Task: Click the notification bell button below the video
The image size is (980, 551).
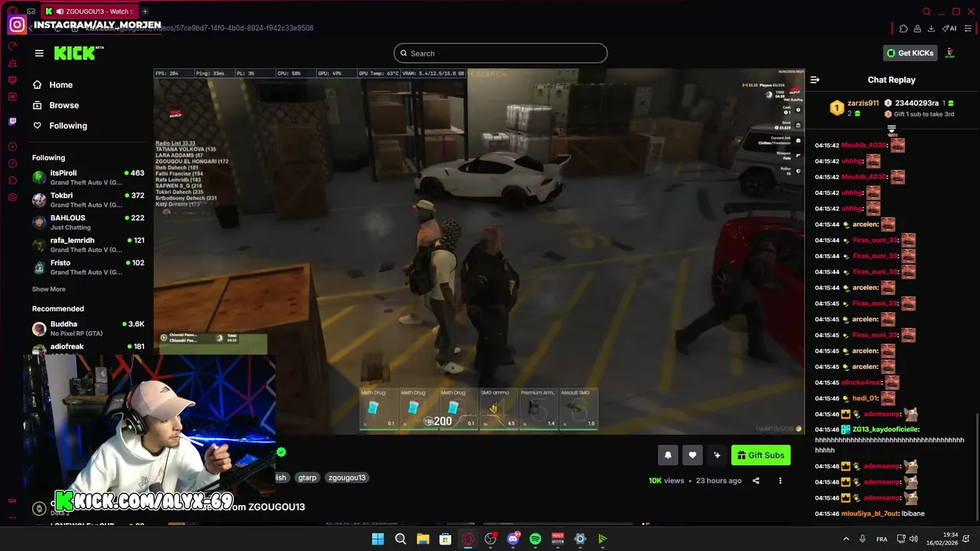Action: tap(668, 455)
